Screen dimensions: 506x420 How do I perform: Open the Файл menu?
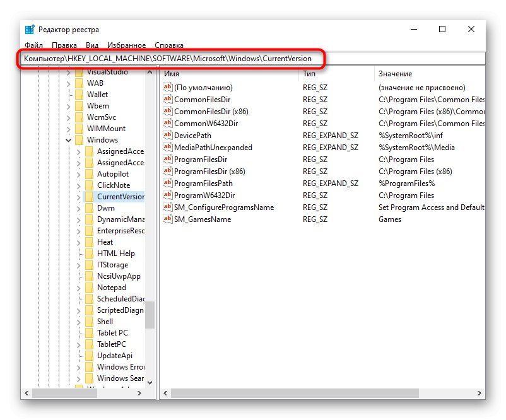click(x=33, y=45)
